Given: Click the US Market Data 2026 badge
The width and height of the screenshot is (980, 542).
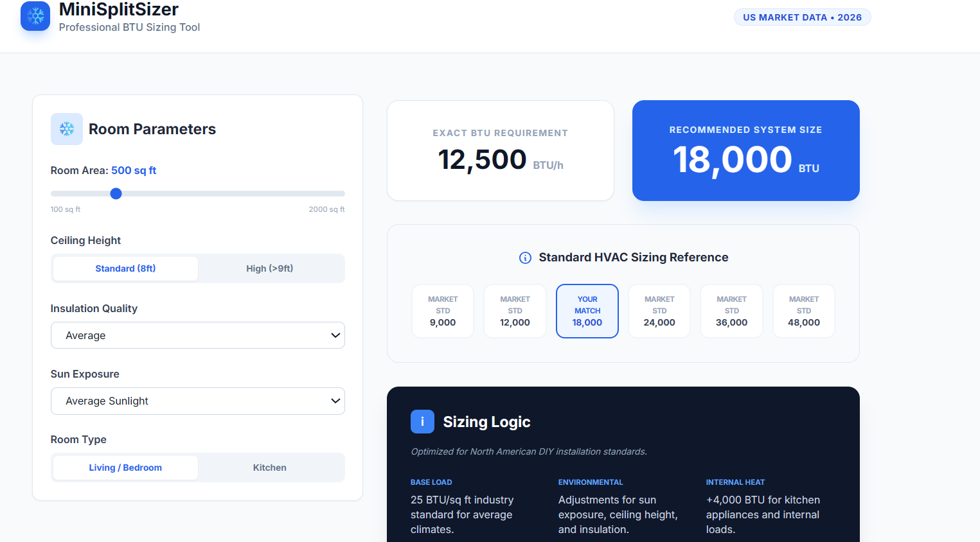Looking at the screenshot, I should [x=802, y=17].
